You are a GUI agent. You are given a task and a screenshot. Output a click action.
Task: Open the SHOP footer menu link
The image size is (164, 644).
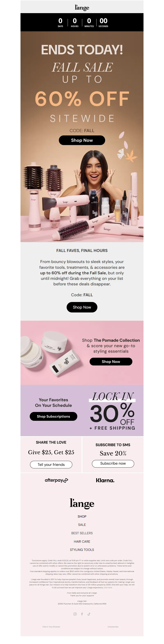82,516
